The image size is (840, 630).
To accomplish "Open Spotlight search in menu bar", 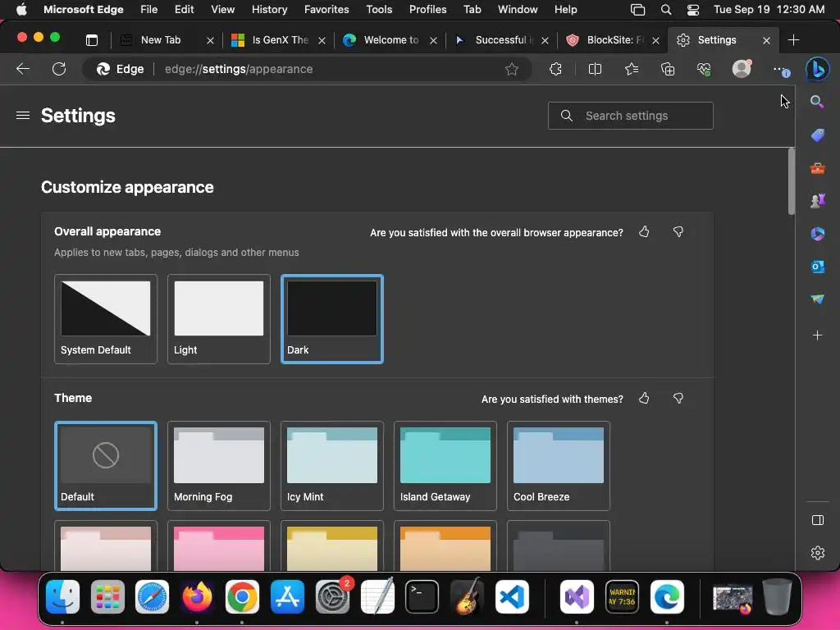I will tap(666, 10).
